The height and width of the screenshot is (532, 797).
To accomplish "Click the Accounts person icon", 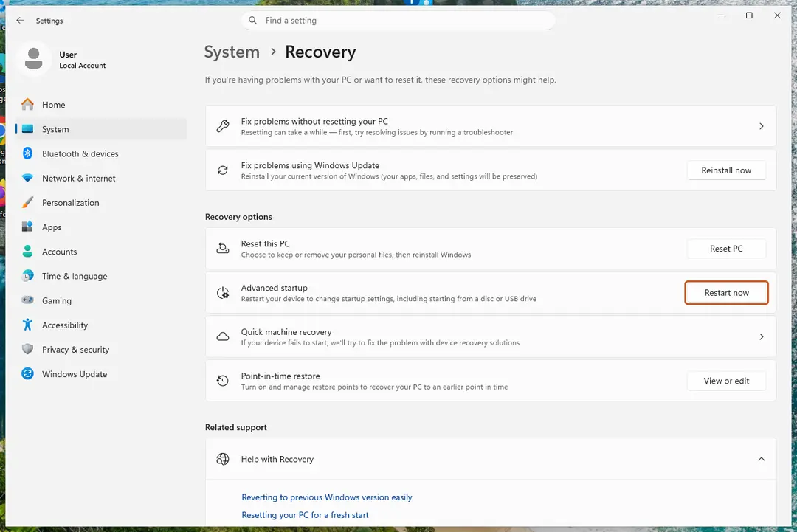I will point(27,251).
